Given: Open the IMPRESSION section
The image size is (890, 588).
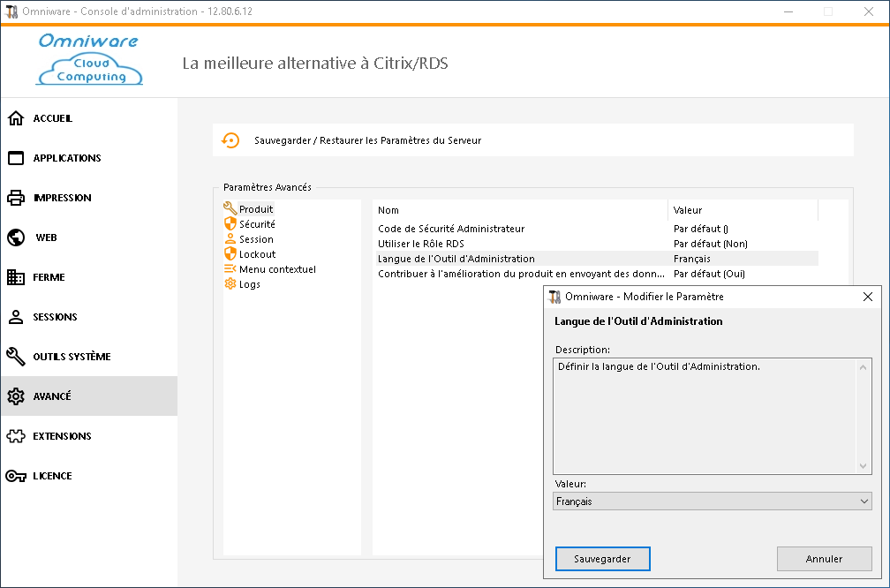Looking at the screenshot, I should (x=89, y=198).
